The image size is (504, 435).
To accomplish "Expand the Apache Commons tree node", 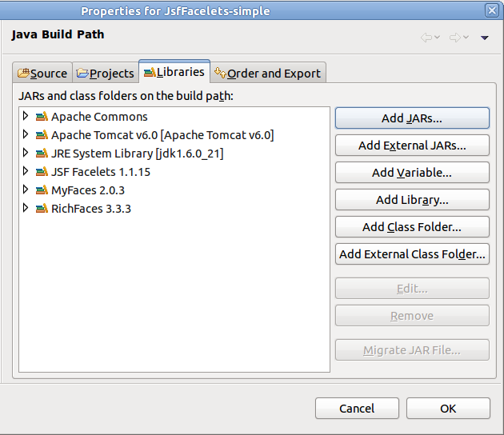I will coord(26,116).
